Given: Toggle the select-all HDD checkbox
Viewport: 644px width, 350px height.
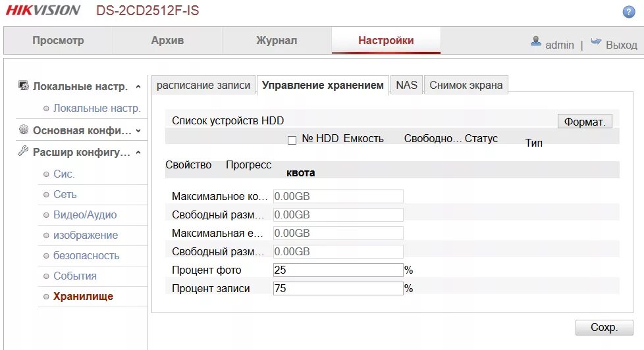Looking at the screenshot, I should pos(292,139).
